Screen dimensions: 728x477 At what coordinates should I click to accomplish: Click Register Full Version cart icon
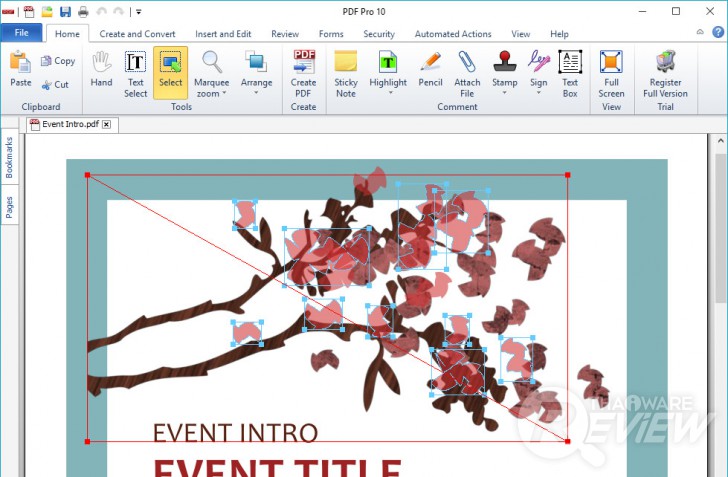pyautogui.click(x=665, y=62)
